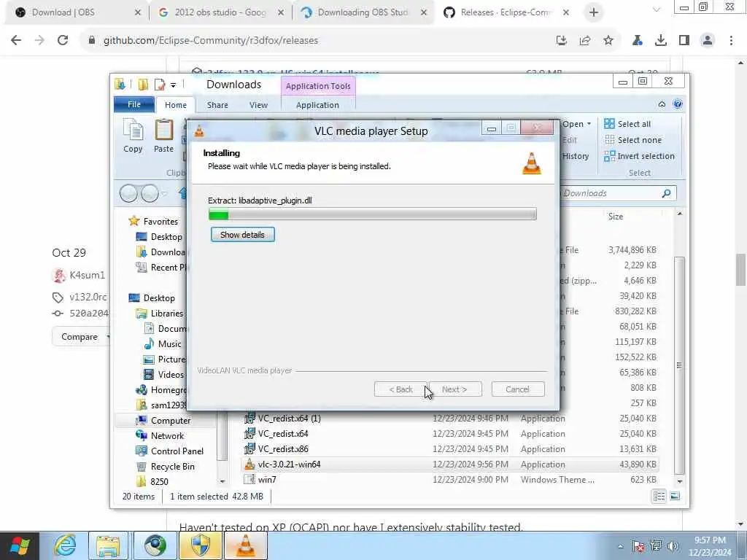Open the File tab in Downloads window

coord(134,104)
